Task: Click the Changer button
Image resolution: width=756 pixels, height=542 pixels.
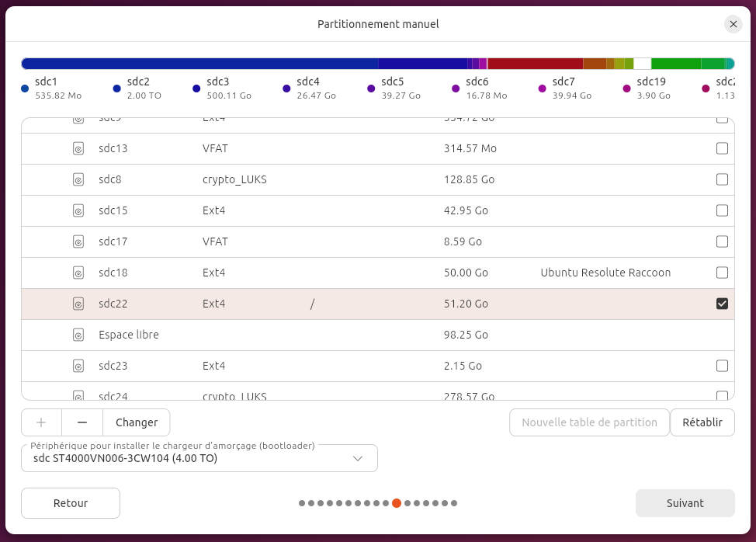Action: point(137,422)
